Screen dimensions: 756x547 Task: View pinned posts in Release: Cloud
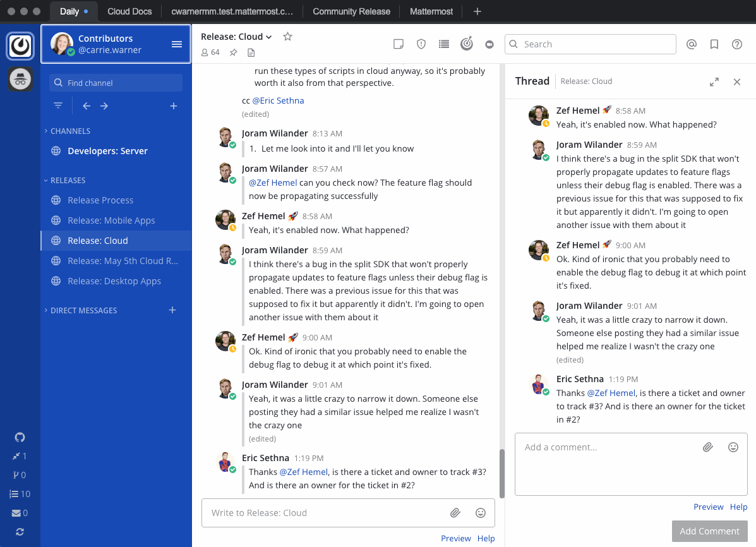coord(233,52)
